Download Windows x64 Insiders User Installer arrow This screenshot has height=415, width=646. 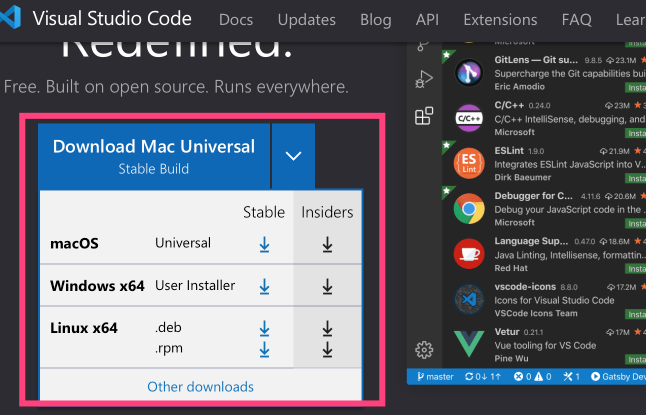pos(328,287)
